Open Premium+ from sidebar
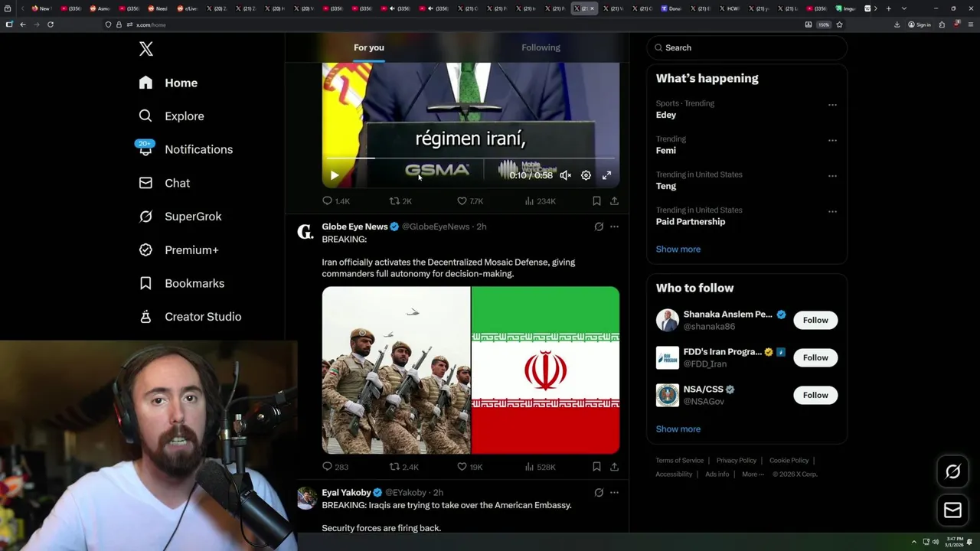 [x=178, y=249]
